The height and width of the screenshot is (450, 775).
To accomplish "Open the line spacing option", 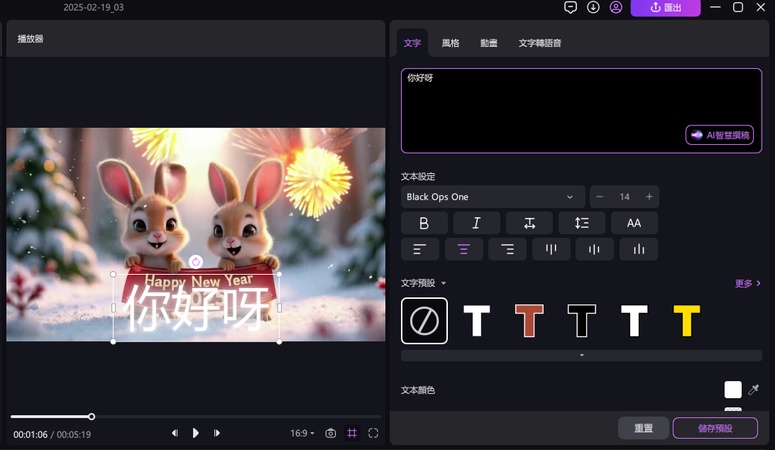I will coord(582,223).
